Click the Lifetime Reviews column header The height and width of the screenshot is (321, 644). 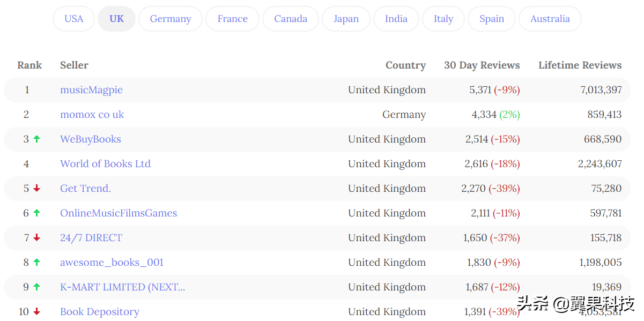580,65
